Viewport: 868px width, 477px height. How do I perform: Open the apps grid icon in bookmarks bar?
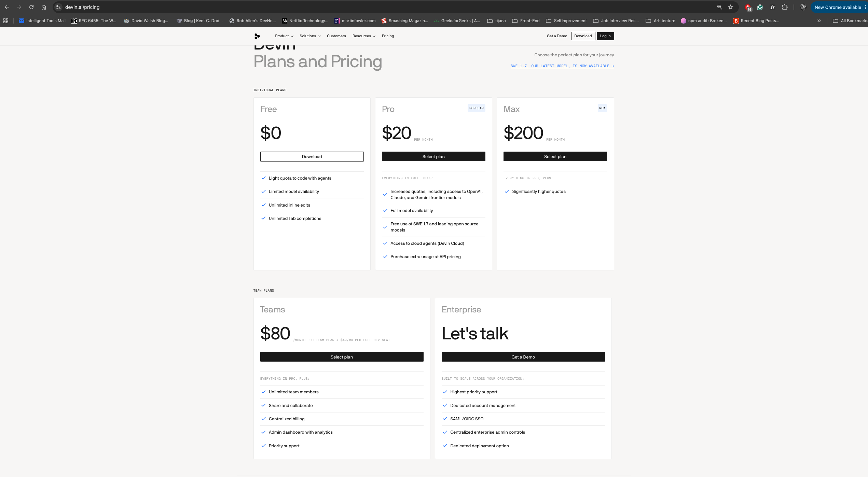tap(6, 21)
